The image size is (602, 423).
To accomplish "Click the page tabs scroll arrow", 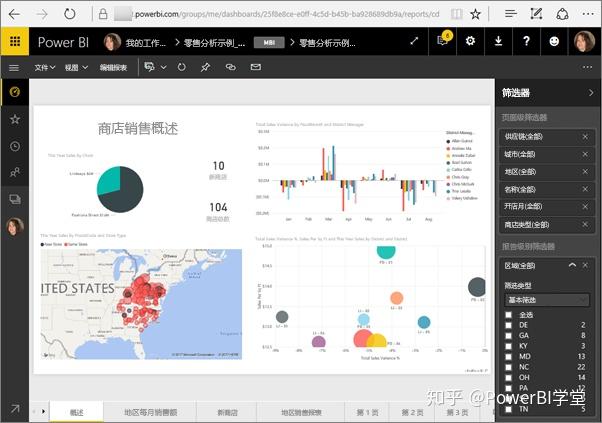I will 43,411.
